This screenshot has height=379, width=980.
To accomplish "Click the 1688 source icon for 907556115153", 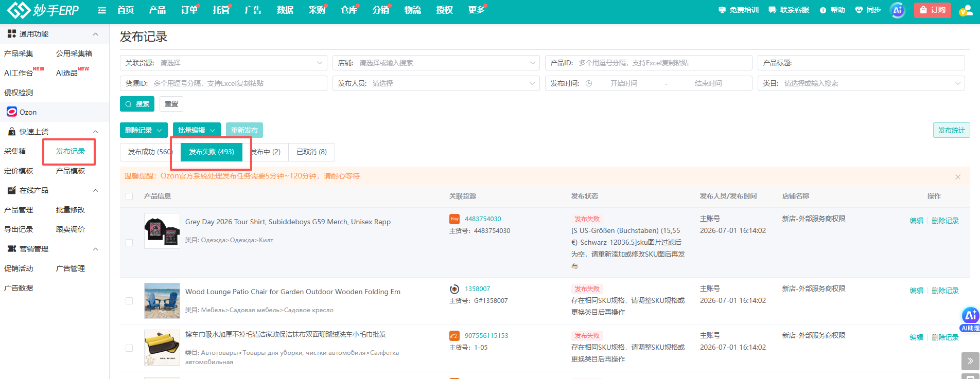I will (x=454, y=336).
